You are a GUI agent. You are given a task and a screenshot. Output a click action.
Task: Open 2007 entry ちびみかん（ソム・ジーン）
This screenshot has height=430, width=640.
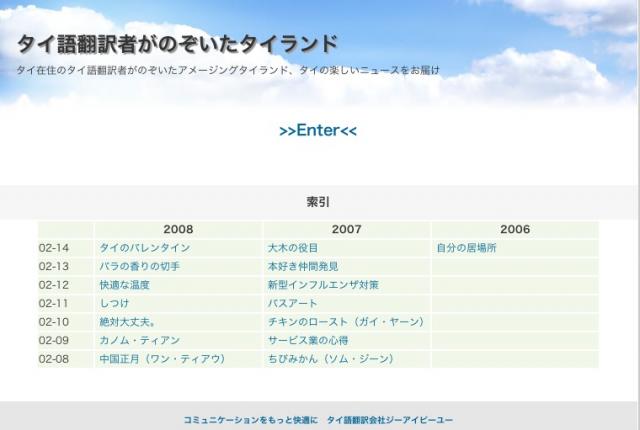click(x=331, y=359)
